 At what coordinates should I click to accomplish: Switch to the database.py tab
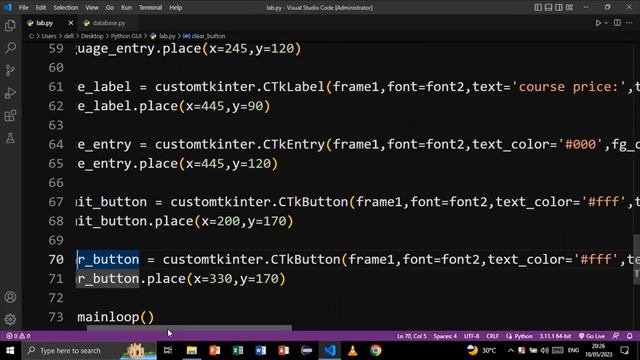(x=109, y=23)
